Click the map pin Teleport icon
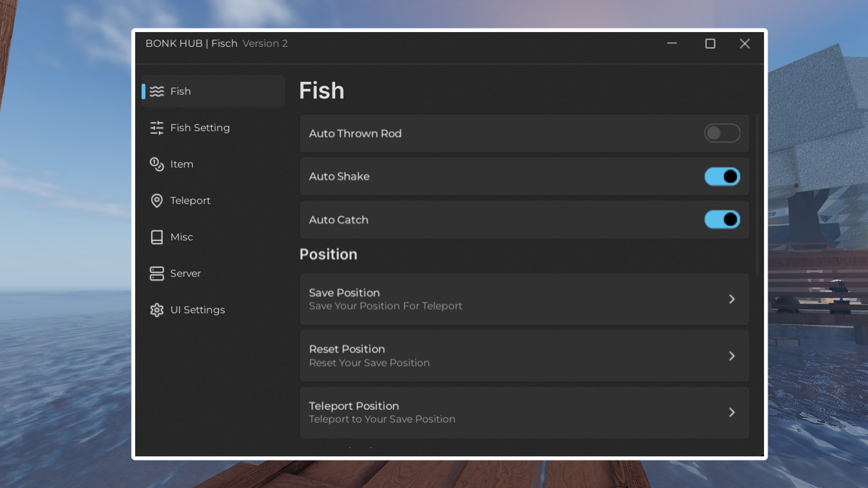 pos(156,201)
